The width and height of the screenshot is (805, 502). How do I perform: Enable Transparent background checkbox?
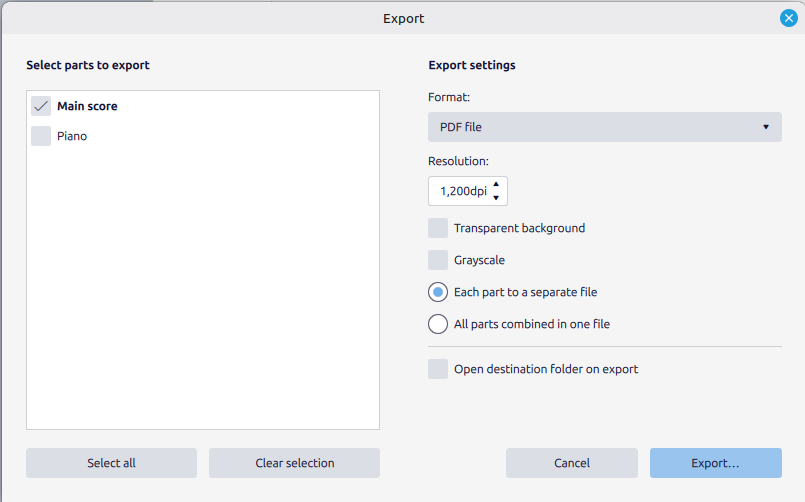(x=438, y=228)
